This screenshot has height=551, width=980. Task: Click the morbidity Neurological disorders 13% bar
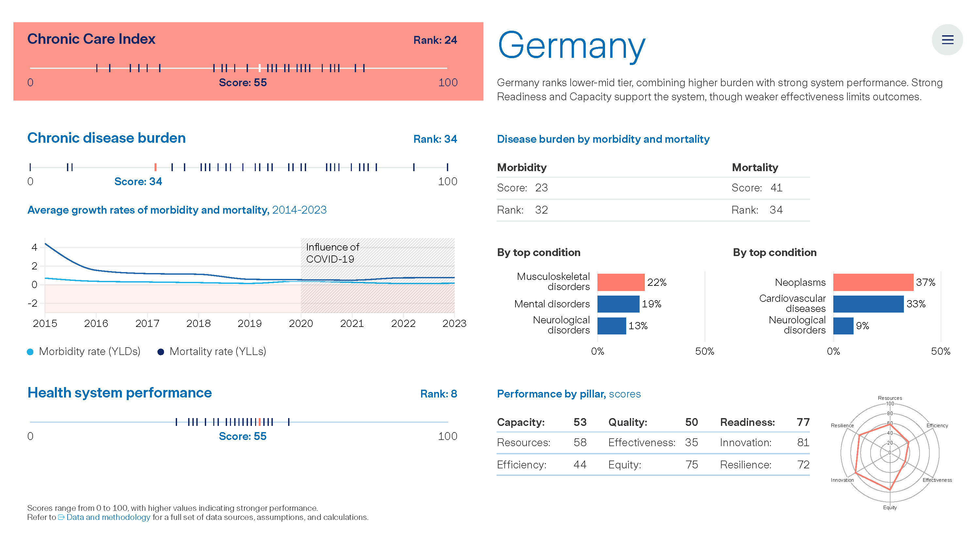[612, 326]
